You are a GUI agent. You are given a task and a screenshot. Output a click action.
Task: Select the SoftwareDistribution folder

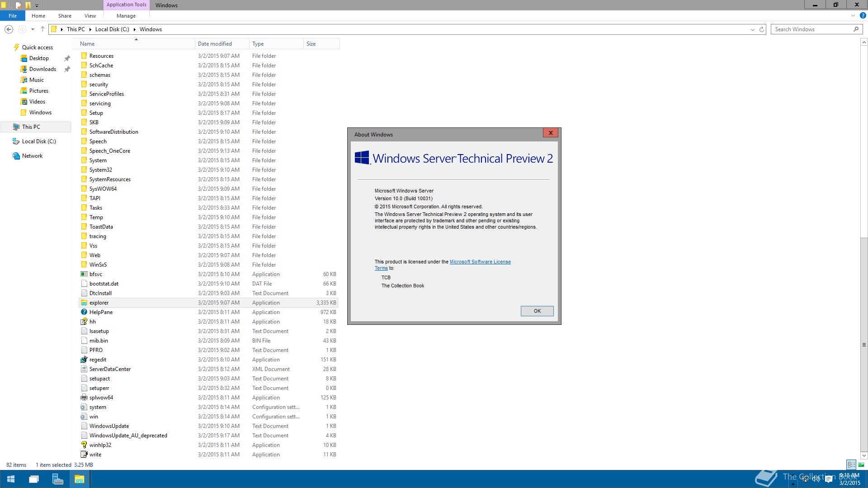(113, 132)
